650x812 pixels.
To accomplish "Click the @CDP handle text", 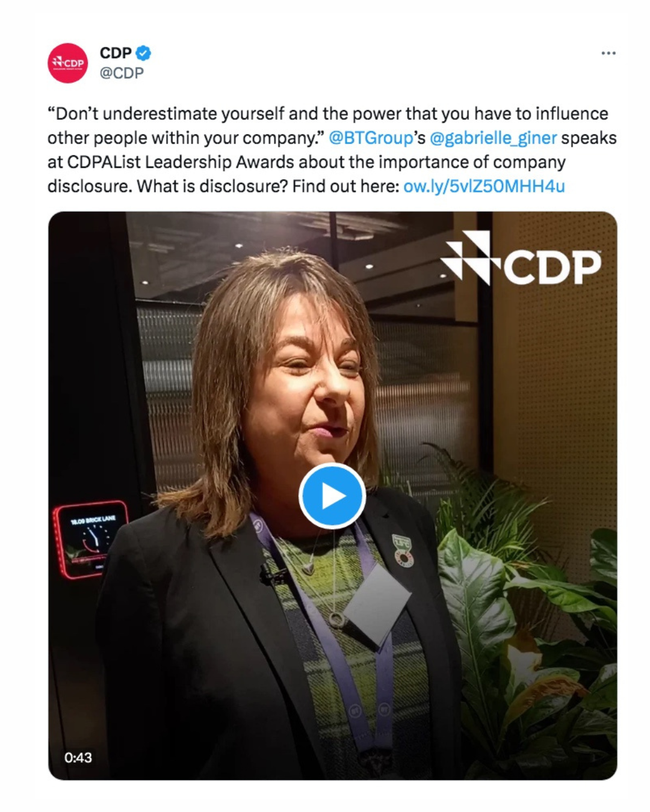I will [122, 73].
